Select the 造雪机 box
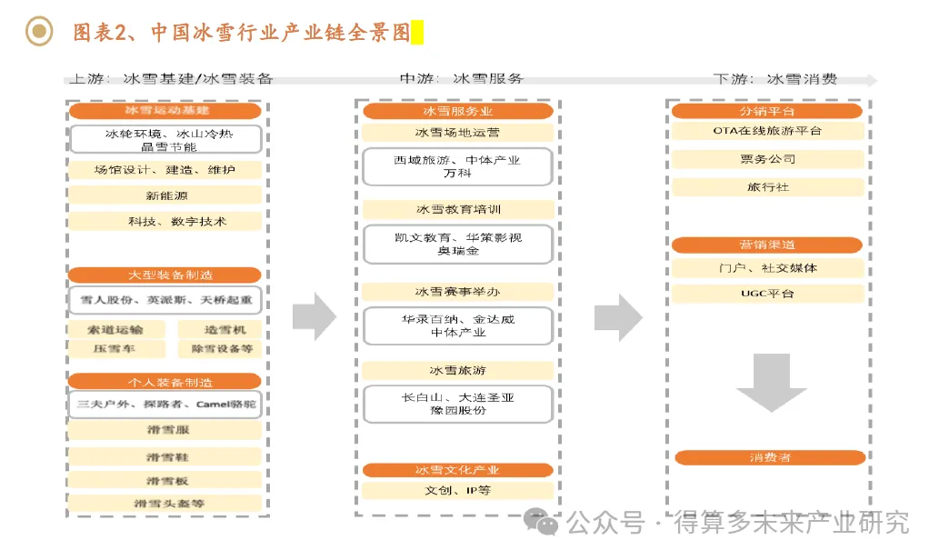 [219, 329]
